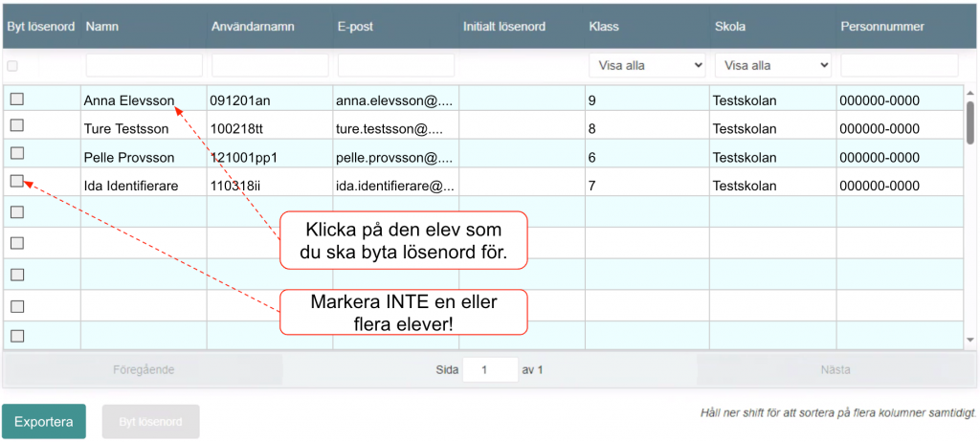Click email ture.testsson@....
Screen dimensions: 980x442
390,129
